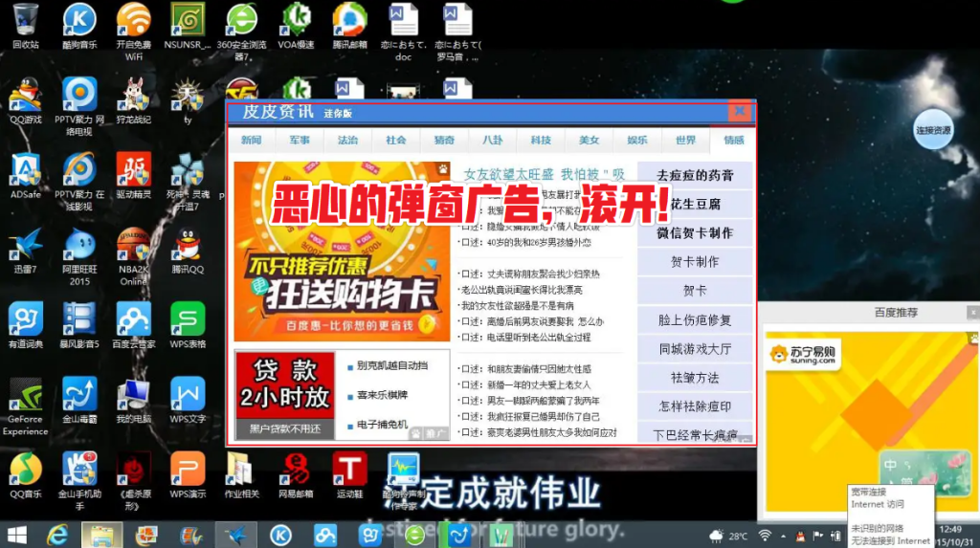Click the 脸上伤疤修复 link
This screenshot has width=980, height=548.
[x=695, y=320]
